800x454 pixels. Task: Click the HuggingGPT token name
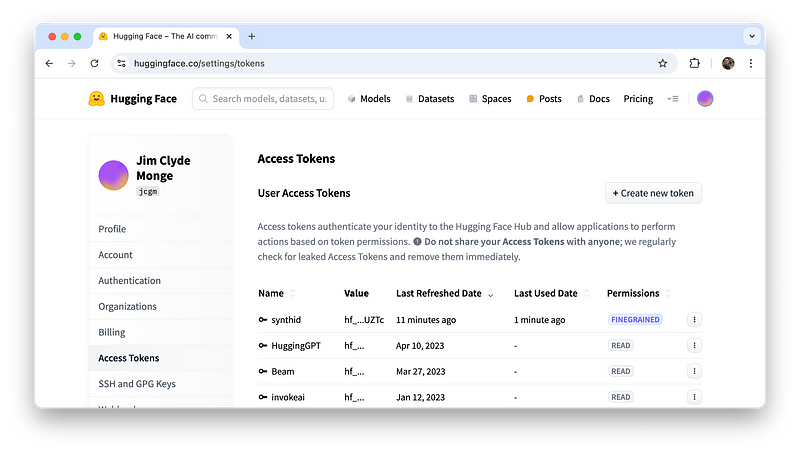(x=296, y=345)
